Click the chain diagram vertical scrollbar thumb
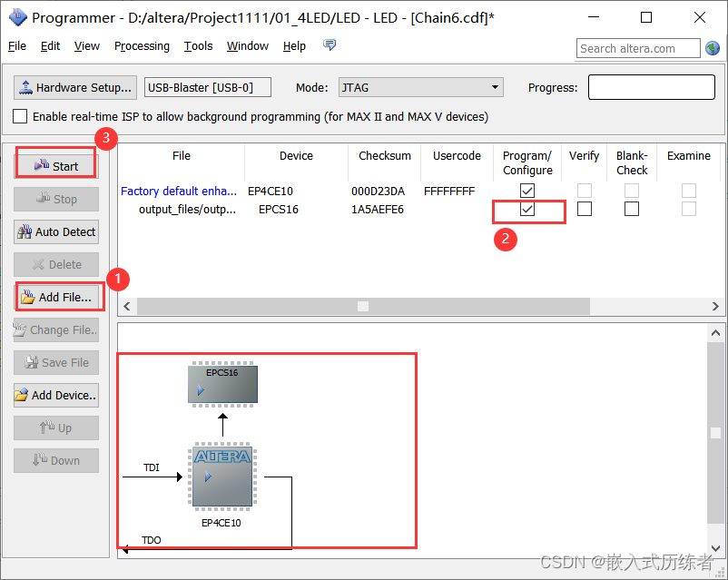This screenshot has width=728, height=580. (715, 432)
